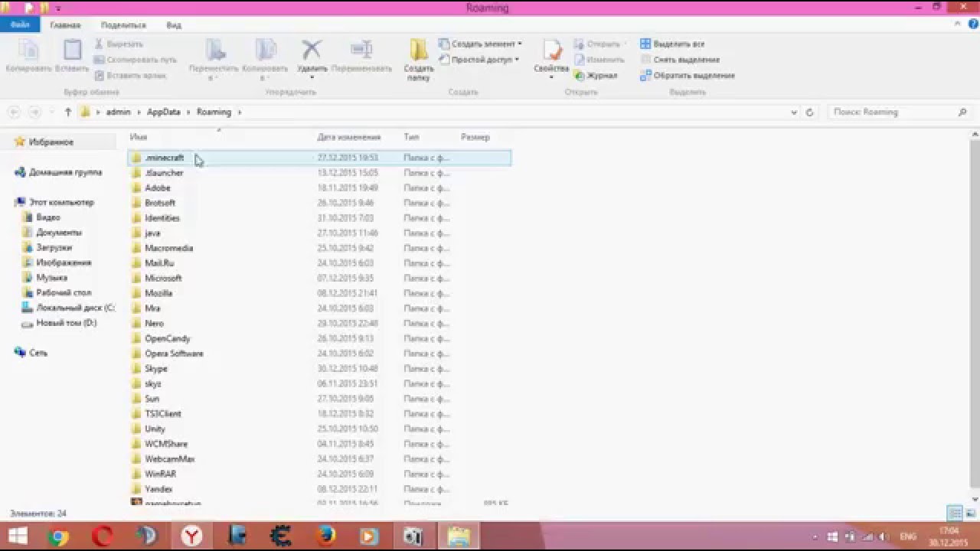980x551 pixels.
Task: Click the Cut scissors command
Action: 119,44
